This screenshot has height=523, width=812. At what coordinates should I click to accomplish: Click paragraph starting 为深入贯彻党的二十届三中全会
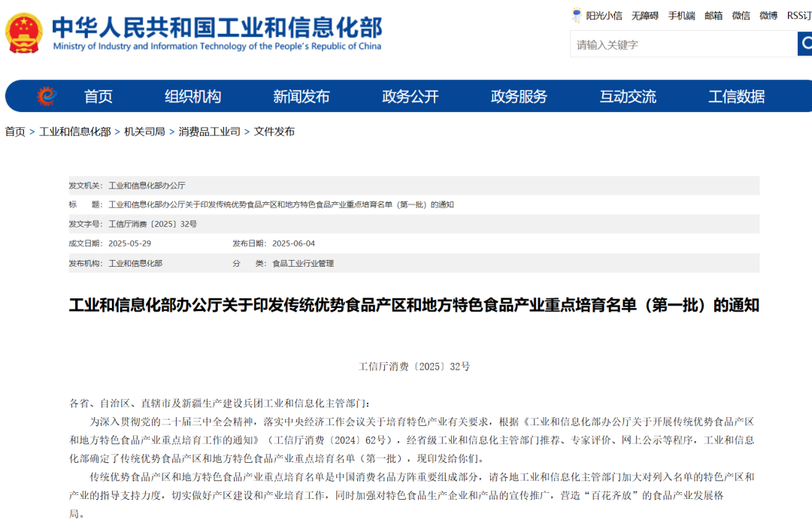tap(412, 440)
